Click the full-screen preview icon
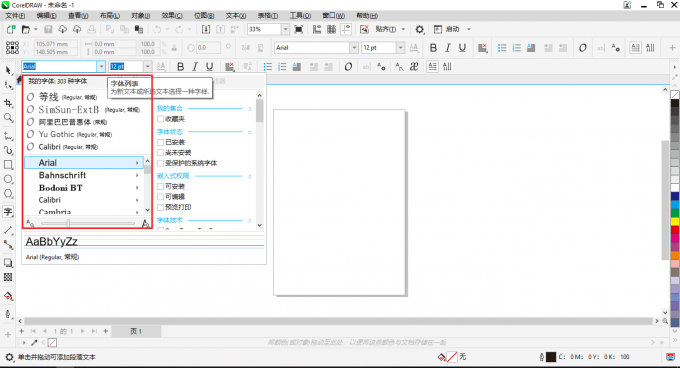680x368 pixels. 298,29
